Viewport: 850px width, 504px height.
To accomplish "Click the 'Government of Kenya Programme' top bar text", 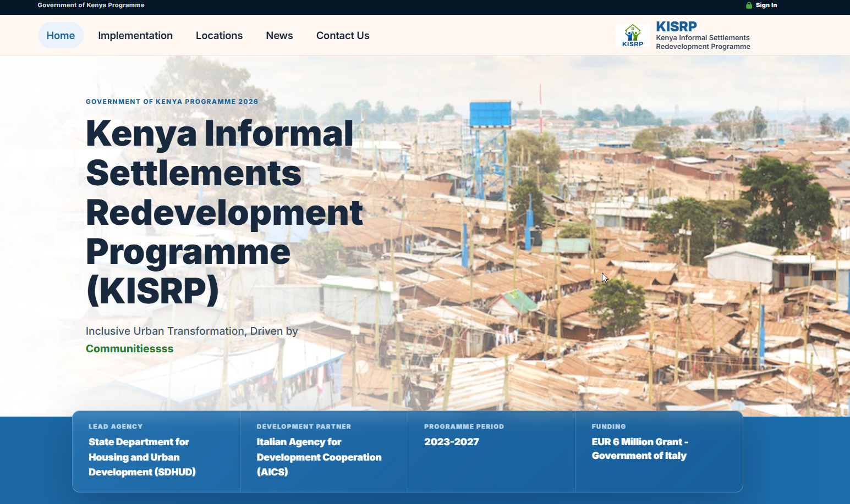I will point(91,5).
